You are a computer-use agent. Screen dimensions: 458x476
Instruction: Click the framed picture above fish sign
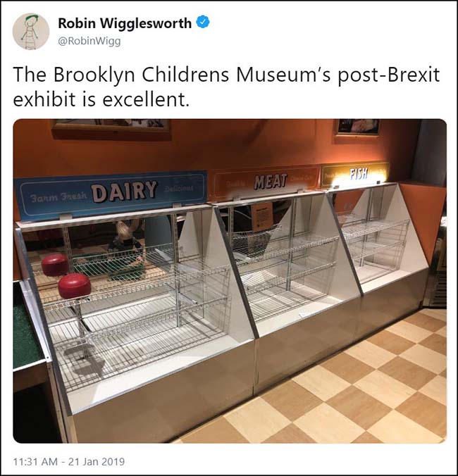(357, 128)
